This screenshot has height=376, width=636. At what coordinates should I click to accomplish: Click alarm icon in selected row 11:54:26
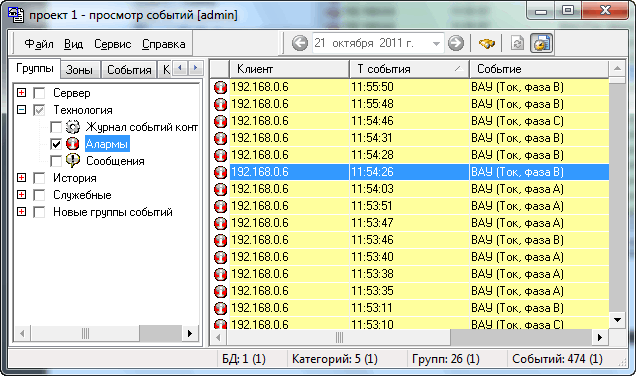220,172
